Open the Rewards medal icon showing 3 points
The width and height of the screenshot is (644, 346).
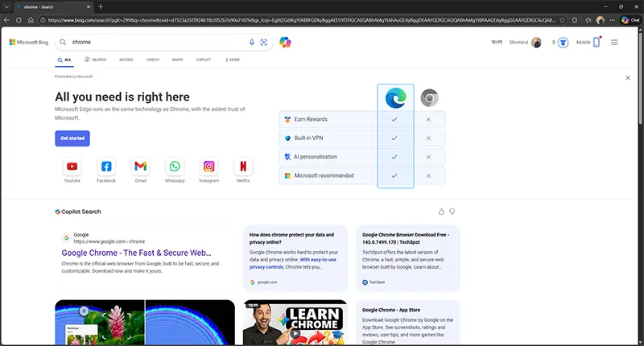point(563,43)
